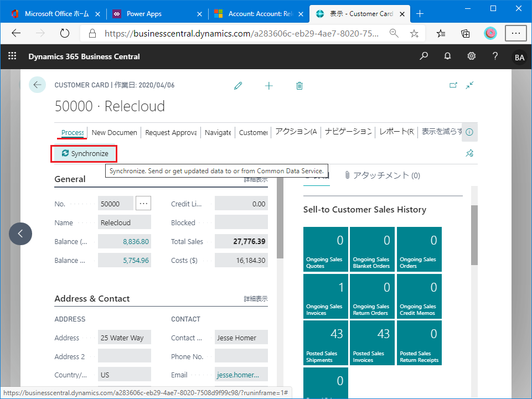Open the アクション menu
This screenshot has height=399, width=532.
pyautogui.click(x=296, y=132)
